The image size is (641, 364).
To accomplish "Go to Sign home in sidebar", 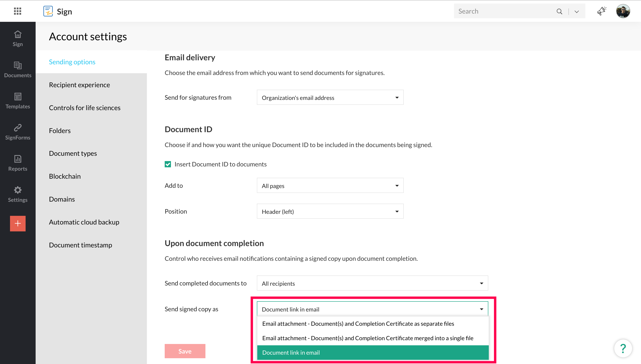I will 18,38.
